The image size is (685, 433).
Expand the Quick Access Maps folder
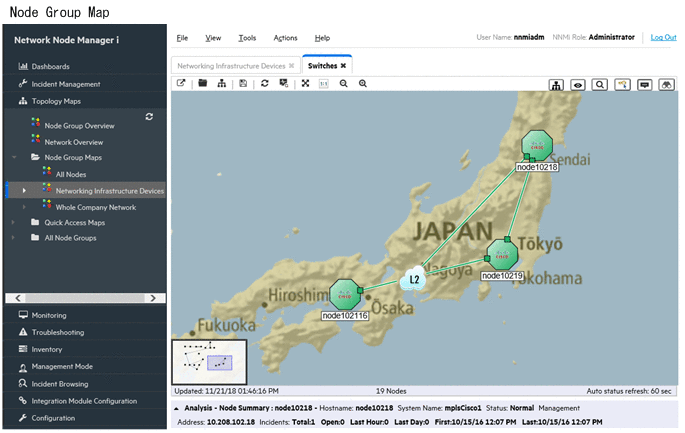click(x=14, y=222)
